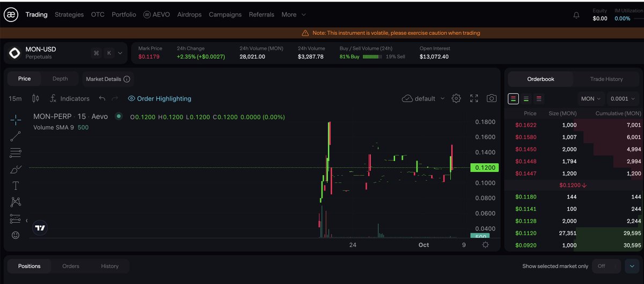
Task: Select the crosshair cursor tool
Action: [x=16, y=119]
